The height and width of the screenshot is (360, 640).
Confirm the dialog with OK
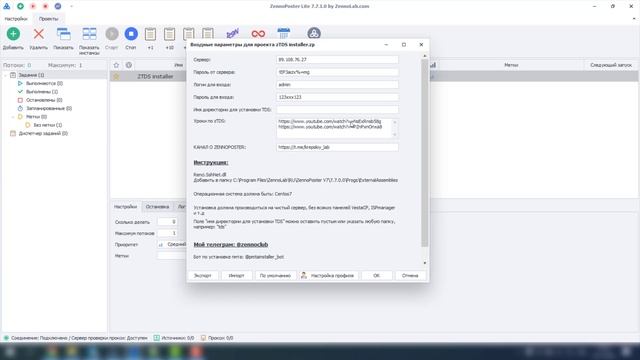(376, 276)
